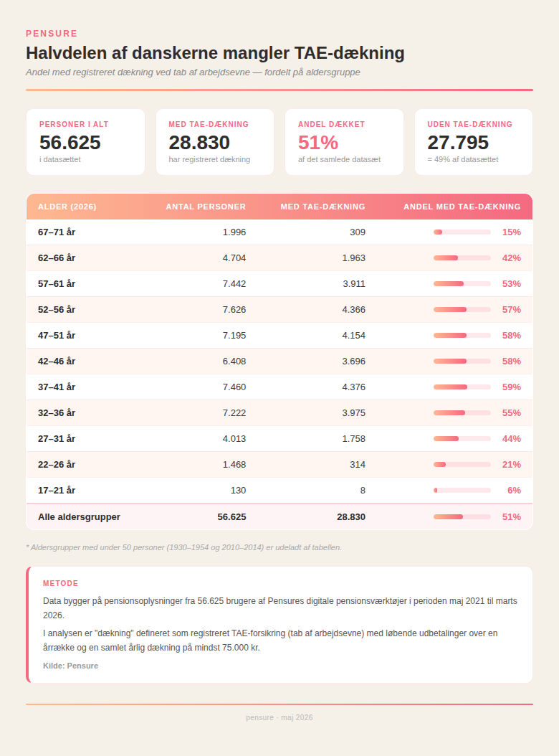Click the 59% bar in 37–41 år row

pos(462,387)
